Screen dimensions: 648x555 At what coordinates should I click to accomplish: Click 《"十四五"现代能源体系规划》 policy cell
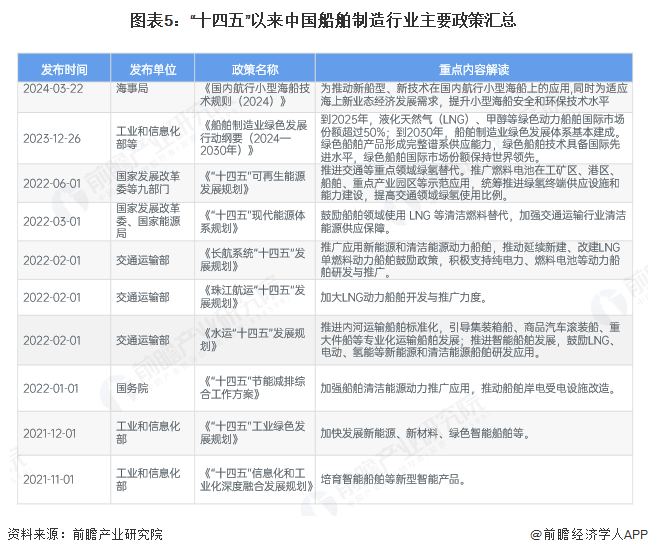pyautogui.click(x=255, y=222)
